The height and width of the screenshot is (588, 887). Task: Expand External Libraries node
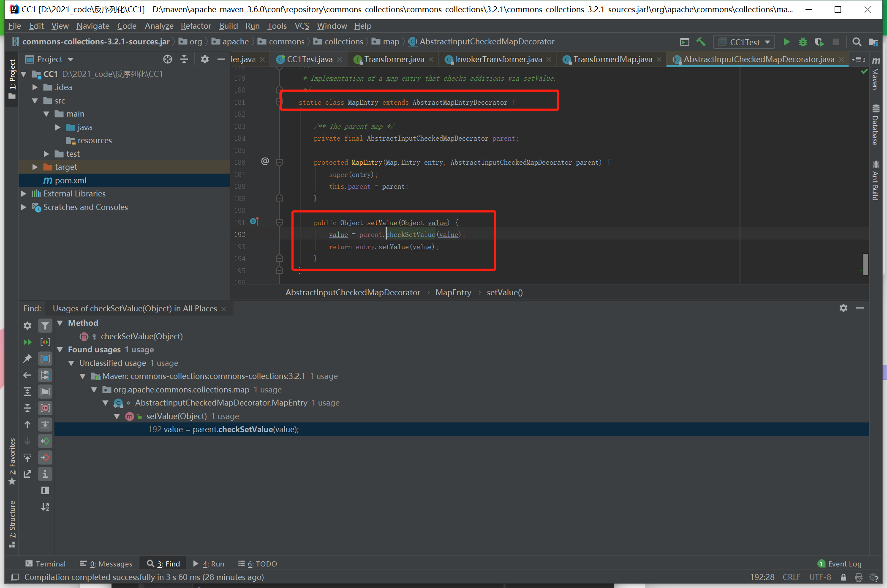(x=24, y=194)
